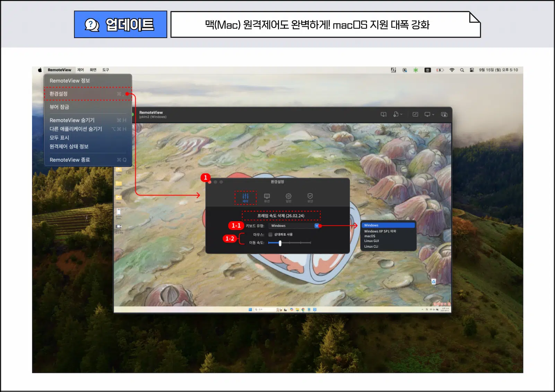555x392 pixels.
Task: Open the 일반 general settings gear icon
Action: (x=288, y=196)
